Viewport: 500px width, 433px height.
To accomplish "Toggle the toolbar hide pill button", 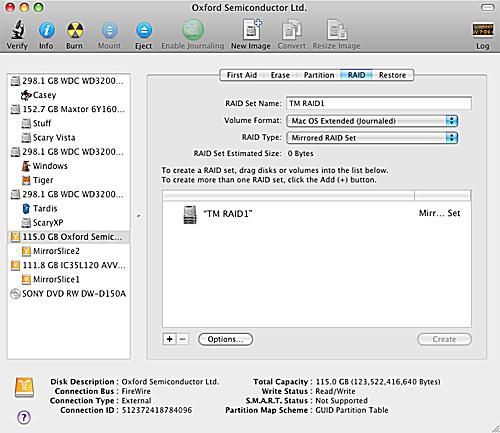I will [x=488, y=7].
